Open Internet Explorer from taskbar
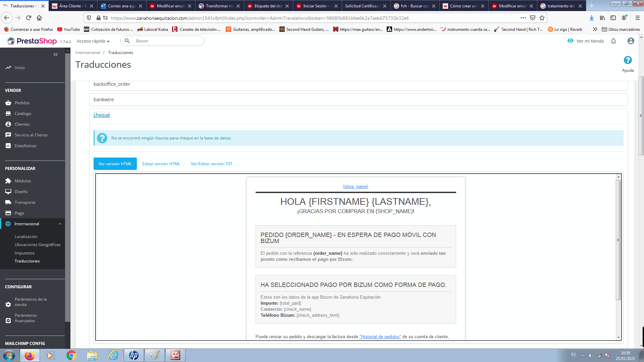Image resolution: width=644 pixels, height=362 pixels. pyautogui.click(x=113, y=355)
